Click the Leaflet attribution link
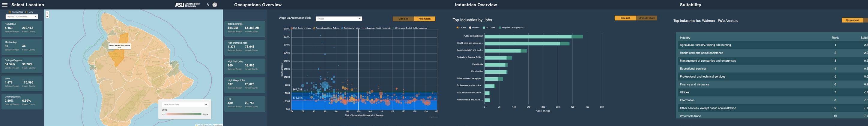868x126 pixels. point(199,125)
